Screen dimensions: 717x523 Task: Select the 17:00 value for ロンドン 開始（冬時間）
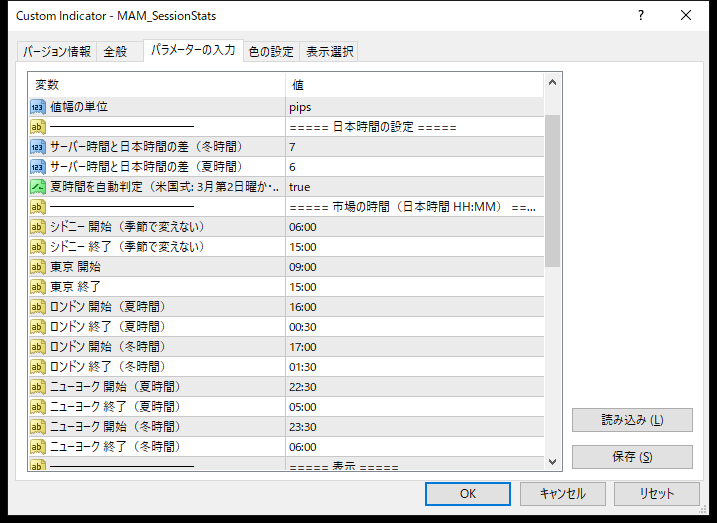click(415, 347)
